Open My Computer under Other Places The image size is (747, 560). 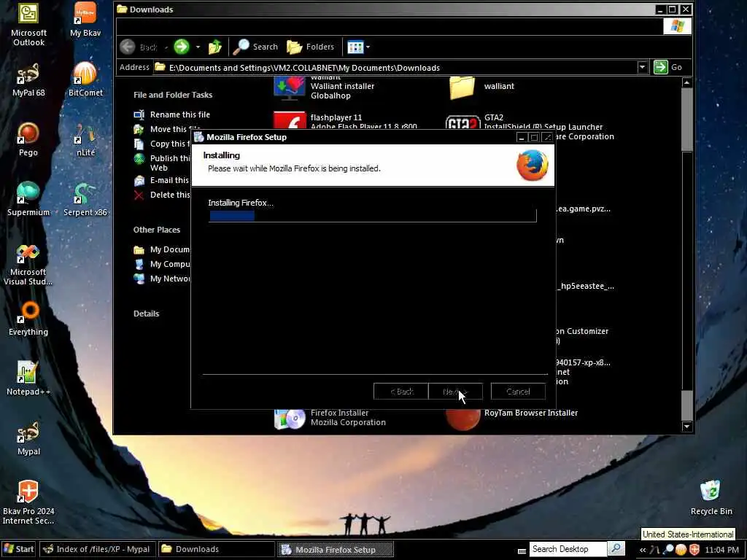[162, 264]
